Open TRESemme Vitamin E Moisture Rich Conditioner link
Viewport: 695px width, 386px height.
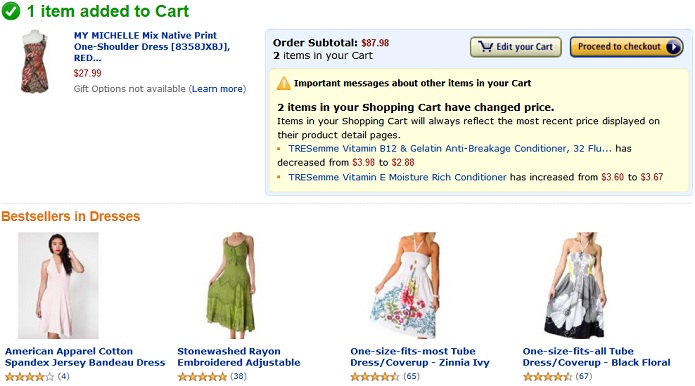point(397,177)
